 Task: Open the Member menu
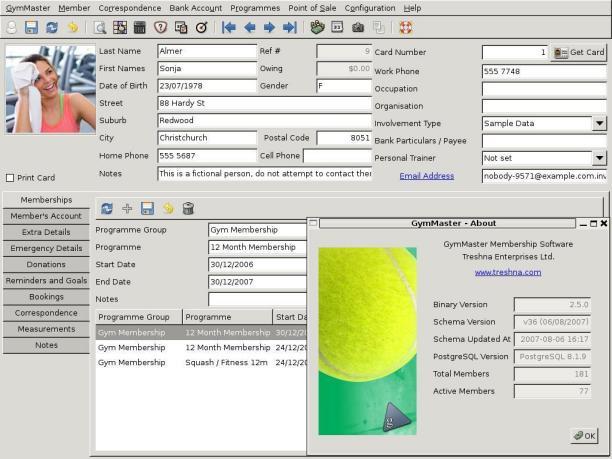coord(74,8)
